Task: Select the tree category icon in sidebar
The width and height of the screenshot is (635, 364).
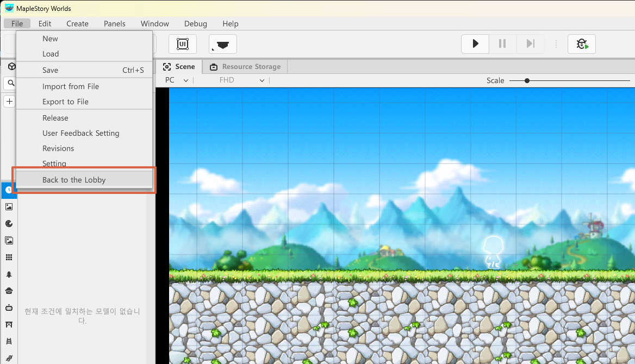Action: coord(9,274)
